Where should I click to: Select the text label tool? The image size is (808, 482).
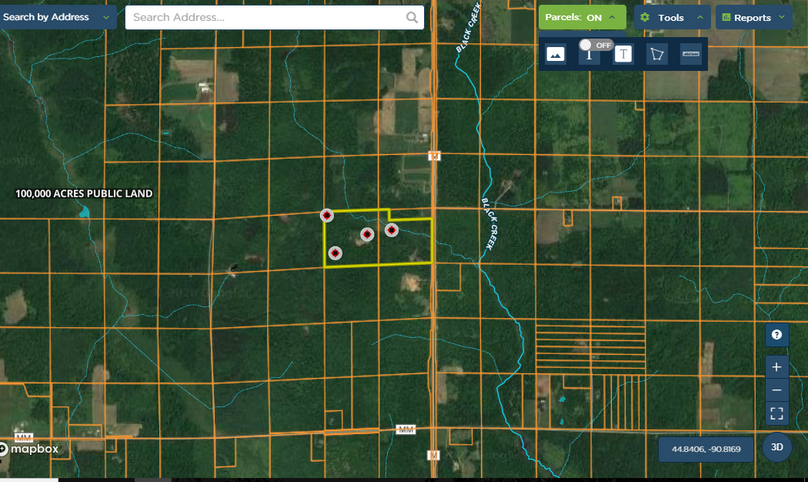point(623,54)
